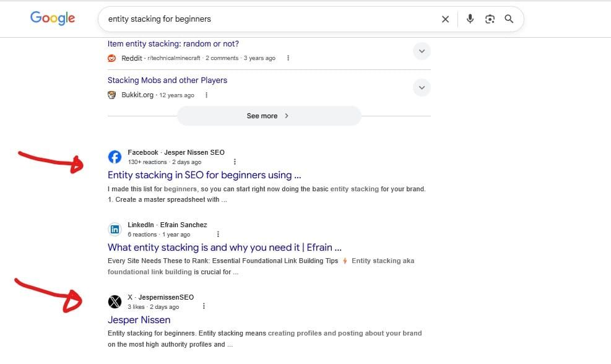Open more options for Bukkit.org result
Viewport: 611px width, 364px height.
pos(207,95)
